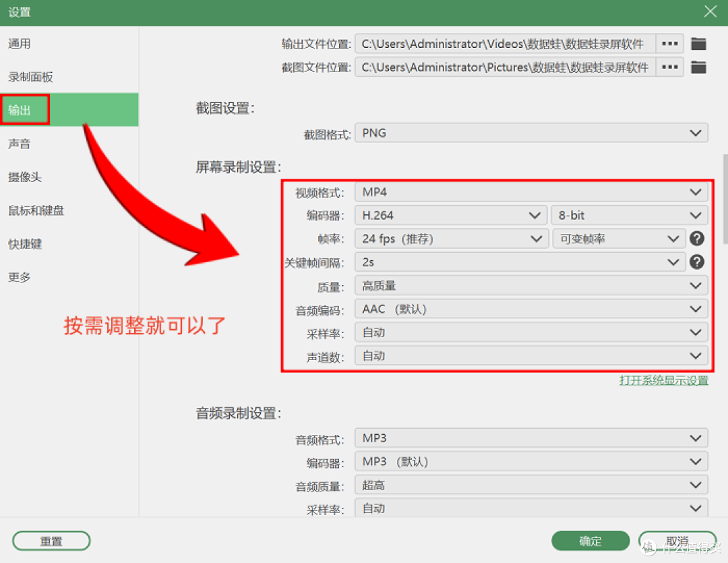Open the audio quality (超高) dropdown
The image size is (728, 563).
(x=531, y=485)
